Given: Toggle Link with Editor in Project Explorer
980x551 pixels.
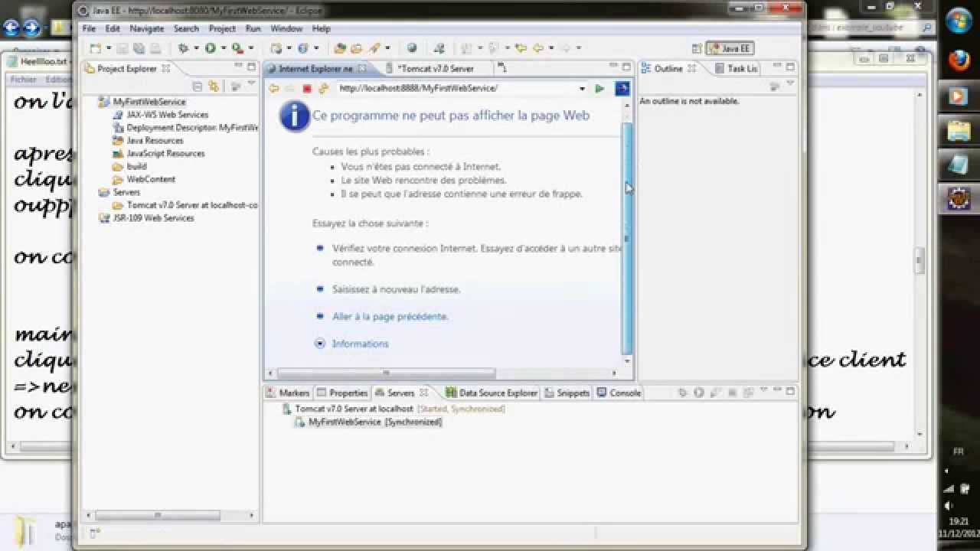Looking at the screenshot, I should coord(214,86).
